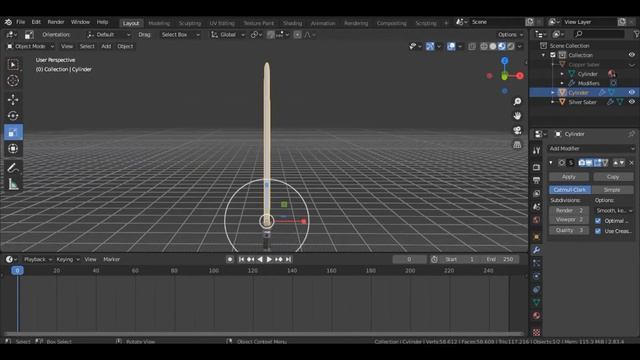
Task: Switch to the Modeling workspace tab
Action: click(159, 23)
